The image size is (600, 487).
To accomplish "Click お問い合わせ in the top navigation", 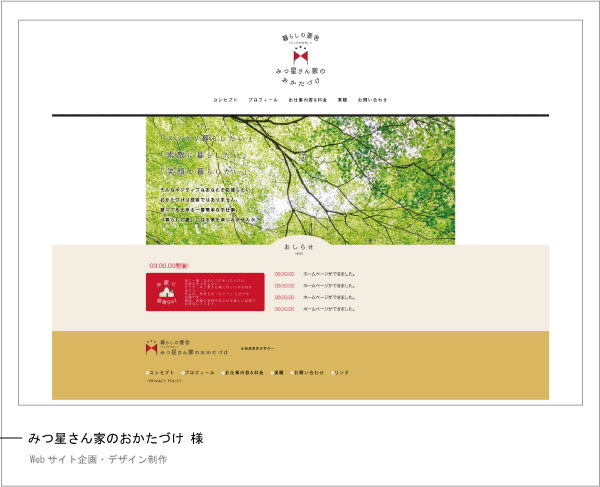I will pyautogui.click(x=373, y=100).
